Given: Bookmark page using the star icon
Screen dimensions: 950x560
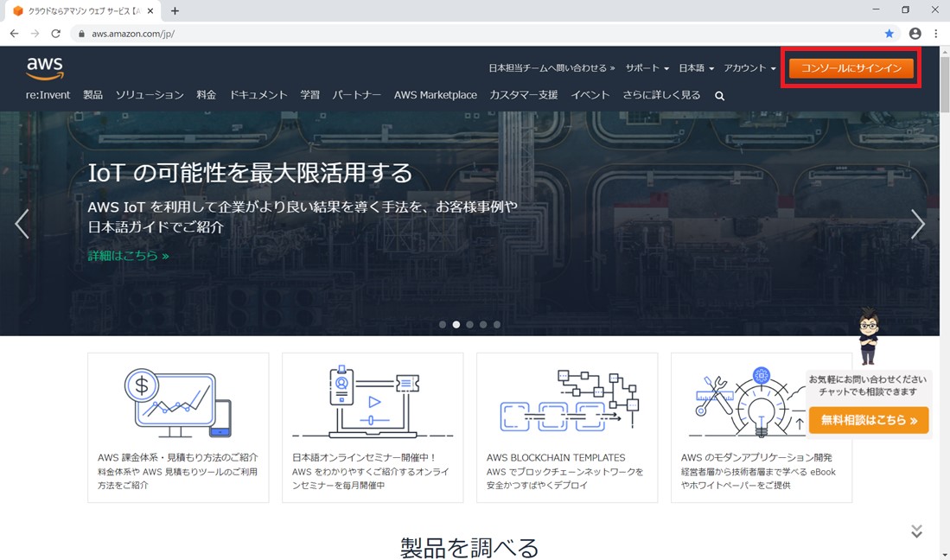Looking at the screenshot, I should click(x=889, y=34).
